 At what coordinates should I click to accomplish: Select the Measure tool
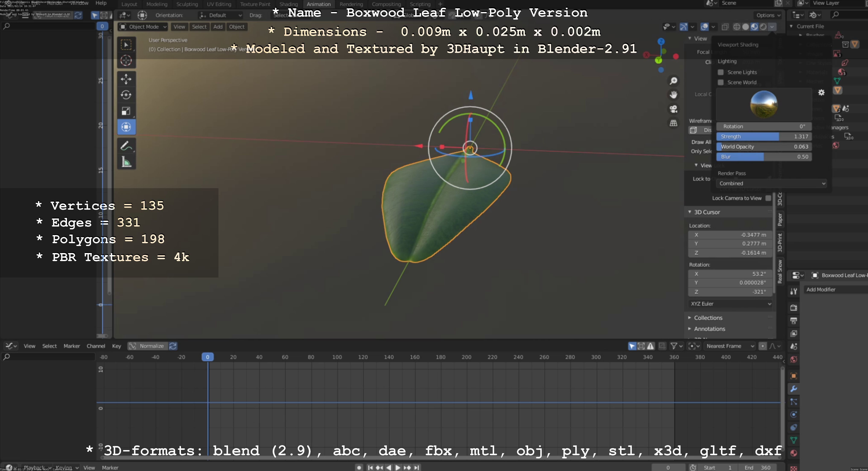[126, 162]
